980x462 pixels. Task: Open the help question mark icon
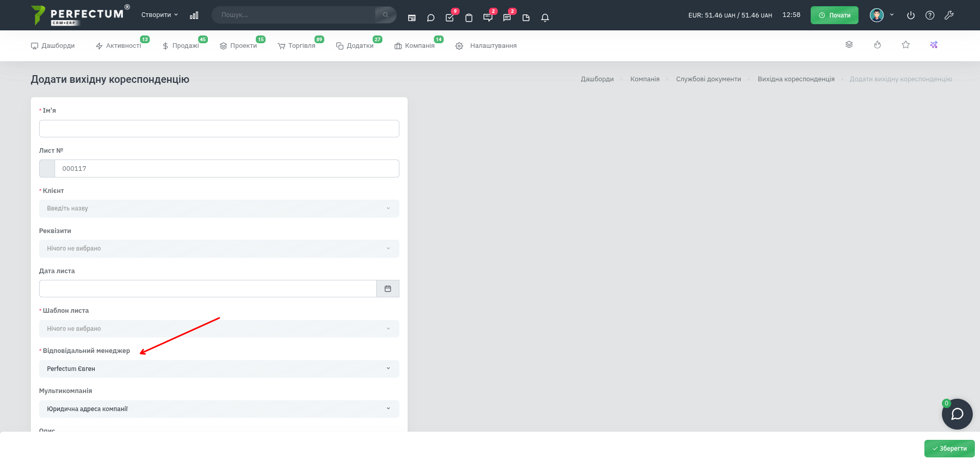point(930,15)
